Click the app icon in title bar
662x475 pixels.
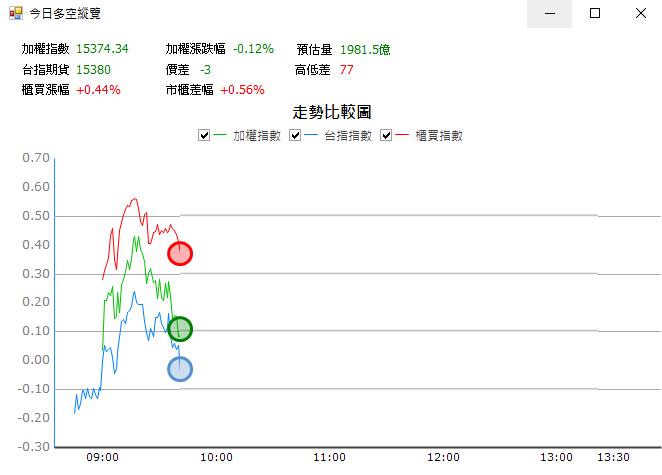[16, 13]
